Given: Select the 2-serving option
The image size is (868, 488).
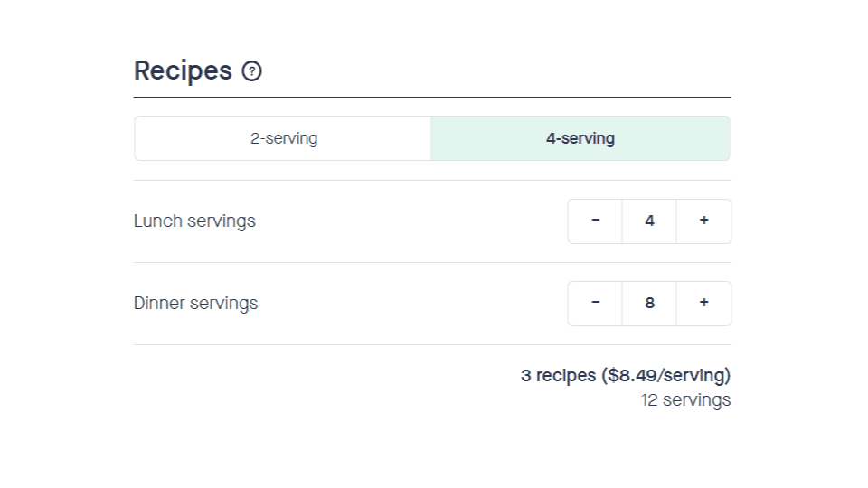Looking at the screenshot, I should (283, 138).
